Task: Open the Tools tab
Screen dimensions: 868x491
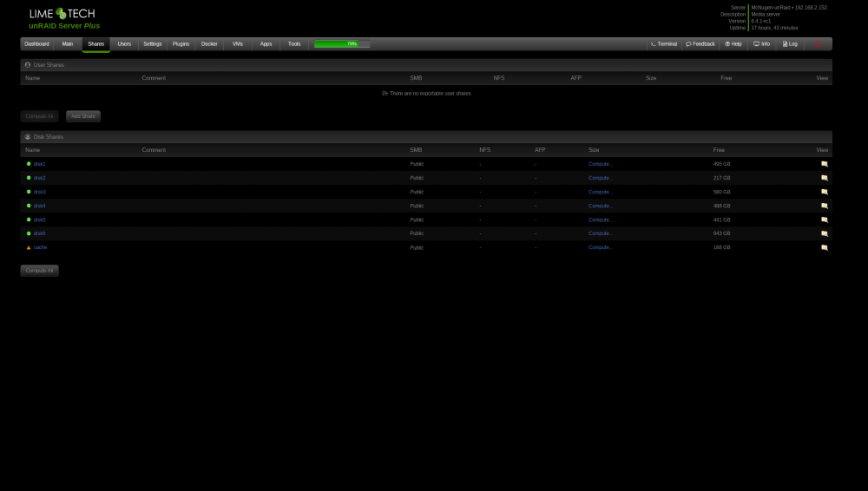Action: click(x=294, y=43)
